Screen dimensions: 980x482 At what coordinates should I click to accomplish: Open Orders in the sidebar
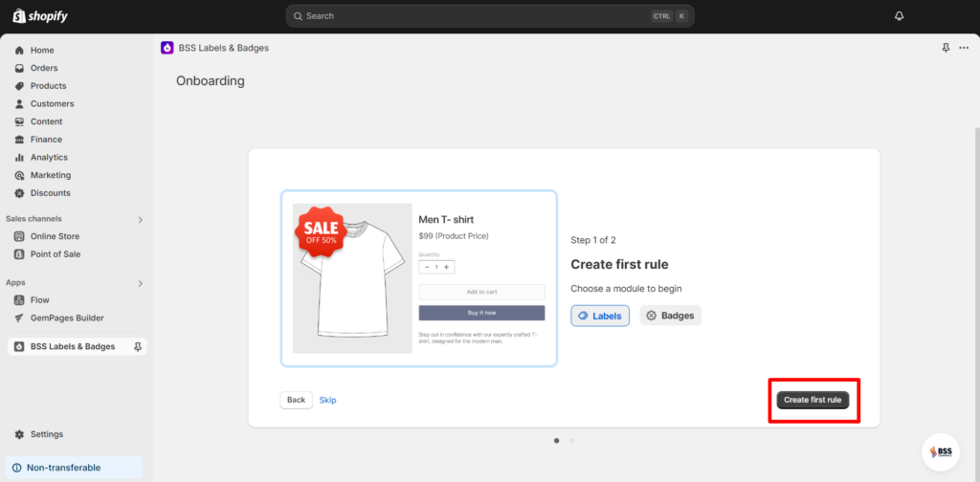coord(44,68)
